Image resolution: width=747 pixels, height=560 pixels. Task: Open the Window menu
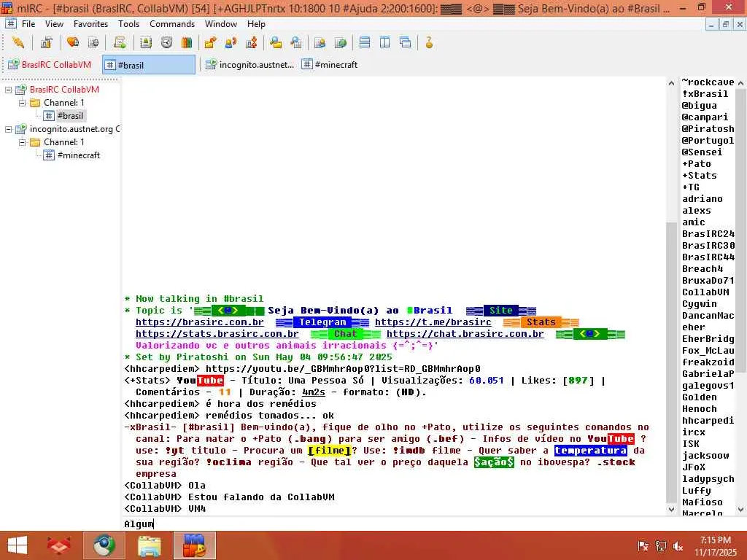click(220, 24)
